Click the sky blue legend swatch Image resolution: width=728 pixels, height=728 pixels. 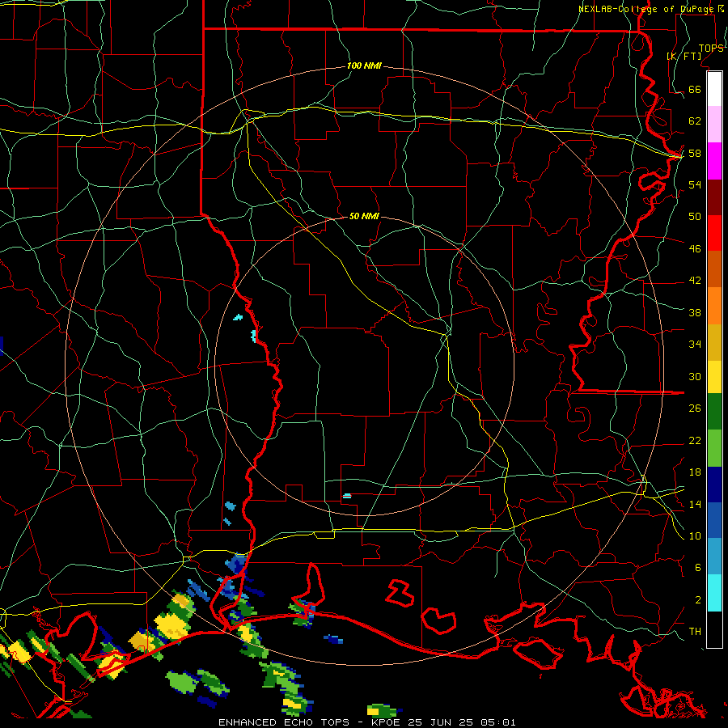coord(714,557)
